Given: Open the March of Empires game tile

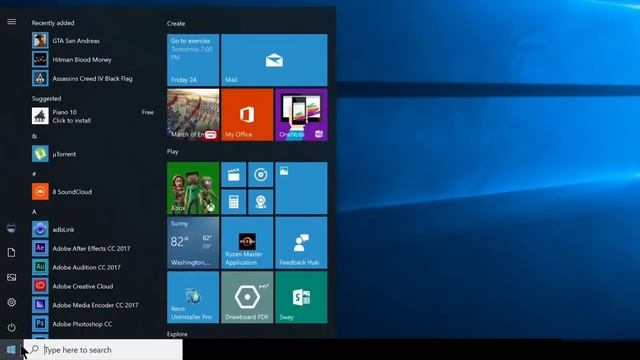Looking at the screenshot, I should [193, 115].
